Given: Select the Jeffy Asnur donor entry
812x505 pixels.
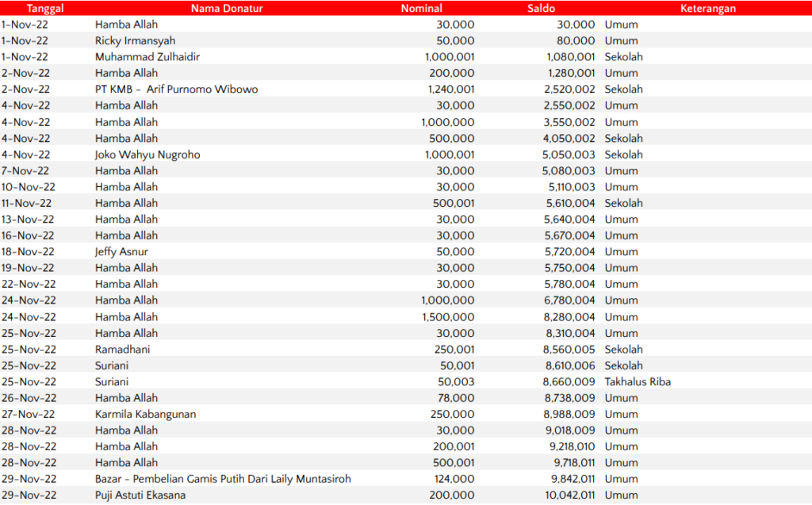Looking at the screenshot, I should (x=121, y=252).
